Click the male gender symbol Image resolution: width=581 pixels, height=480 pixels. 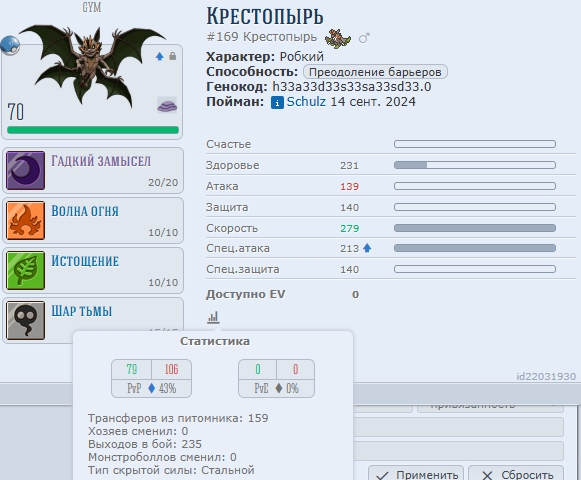[364, 38]
